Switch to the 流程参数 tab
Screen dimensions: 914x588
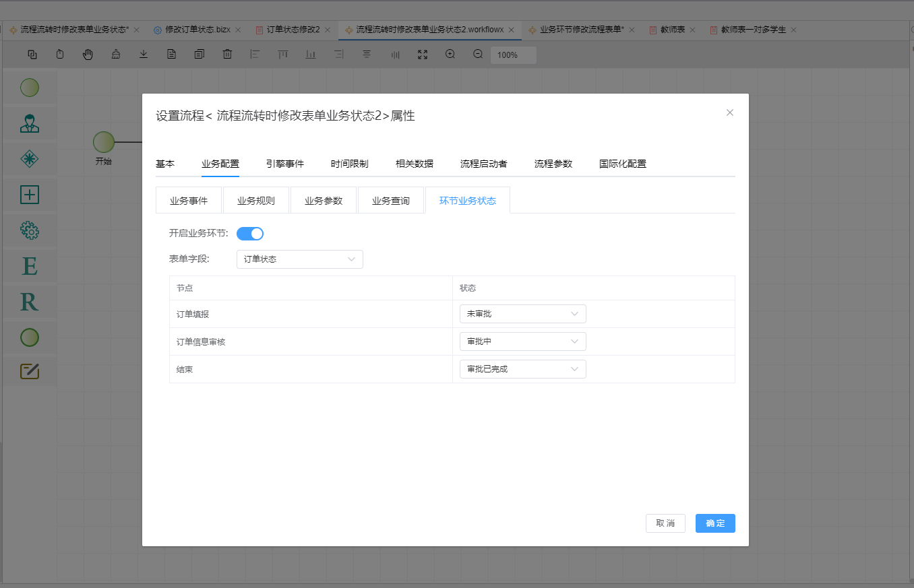click(553, 164)
